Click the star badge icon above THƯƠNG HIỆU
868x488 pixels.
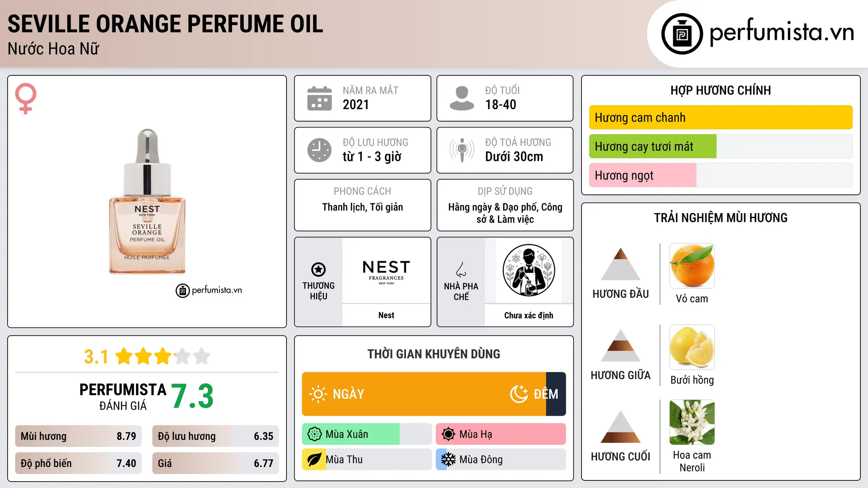[x=318, y=269]
